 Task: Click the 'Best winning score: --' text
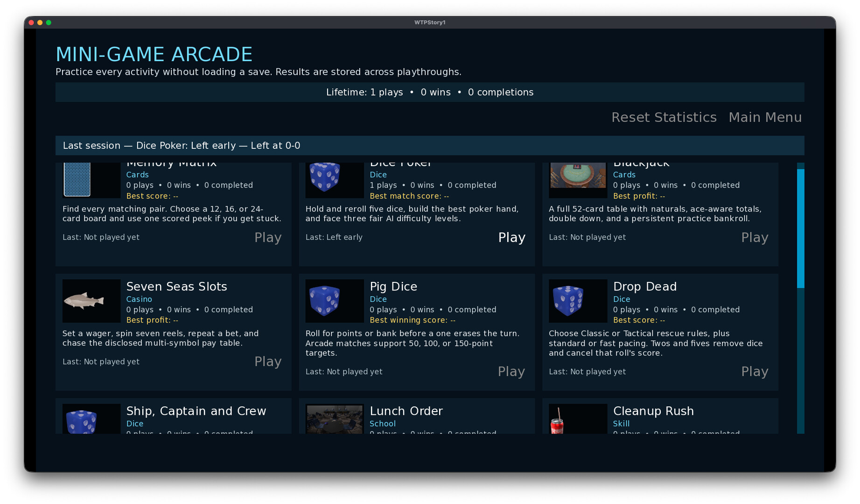[x=413, y=320]
